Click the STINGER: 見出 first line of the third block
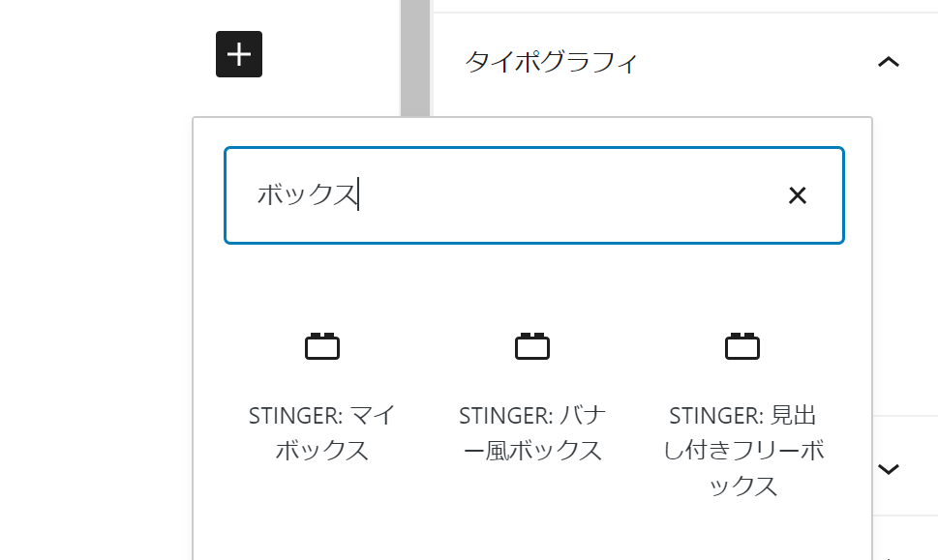Viewport: 938px width, 560px height. coord(742,415)
